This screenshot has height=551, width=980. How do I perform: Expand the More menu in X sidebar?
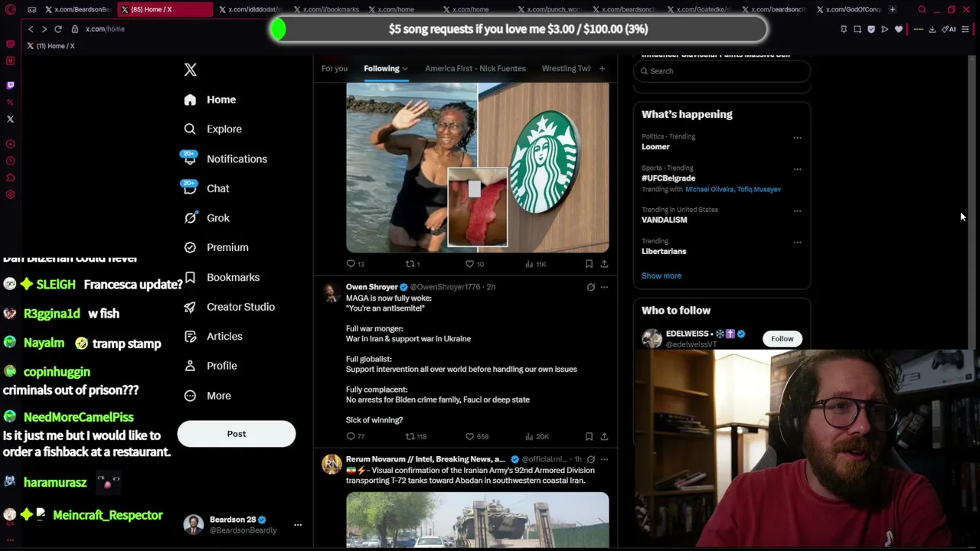point(207,396)
